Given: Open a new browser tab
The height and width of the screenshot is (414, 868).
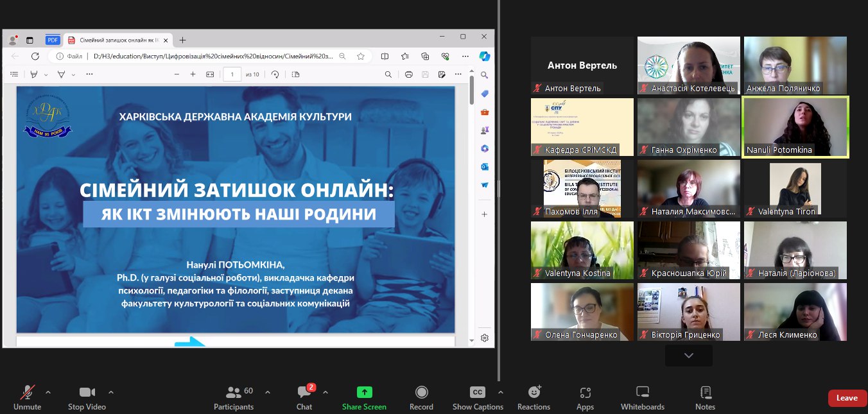Looking at the screenshot, I should tap(182, 40).
